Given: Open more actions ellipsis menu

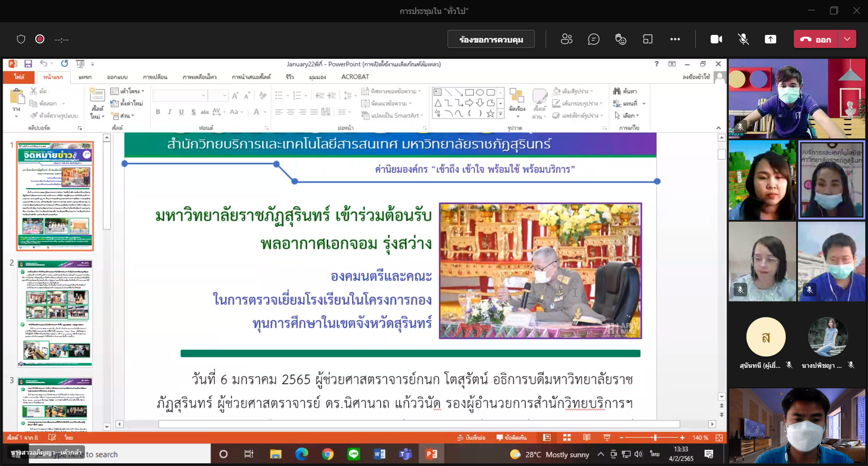Looking at the screenshot, I should click(x=675, y=39).
